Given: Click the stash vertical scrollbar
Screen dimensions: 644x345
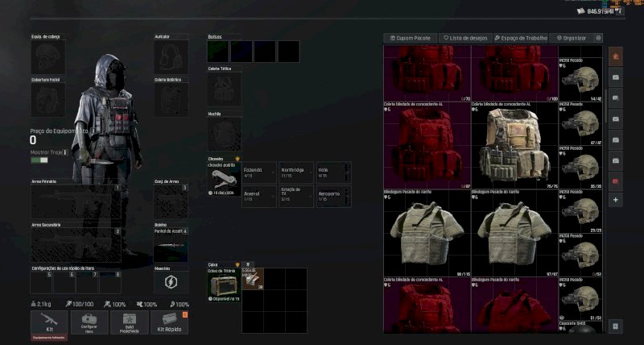Looking at the screenshot, I should [605, 106].
